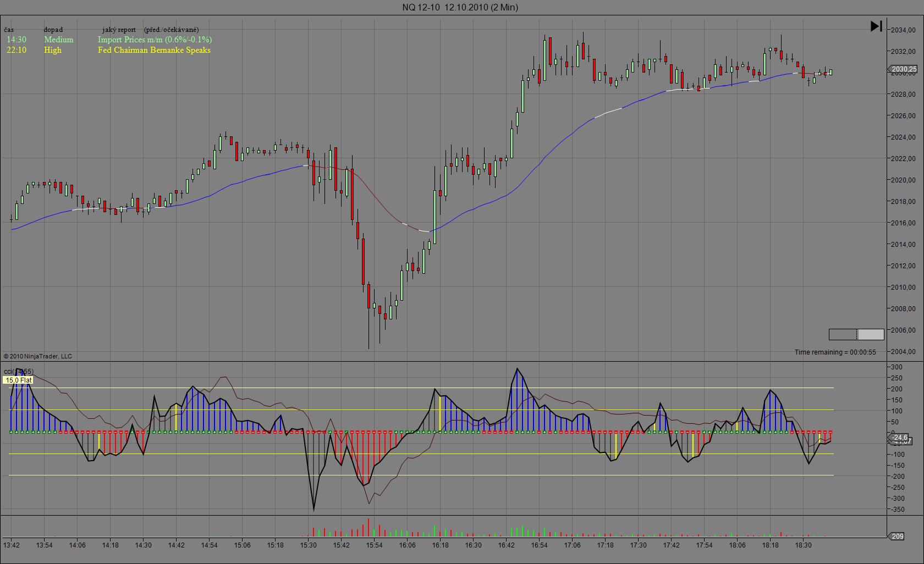Click the -350 CCI scale label
The height and width of the screenshot is (564, 924).
point(898,510)
